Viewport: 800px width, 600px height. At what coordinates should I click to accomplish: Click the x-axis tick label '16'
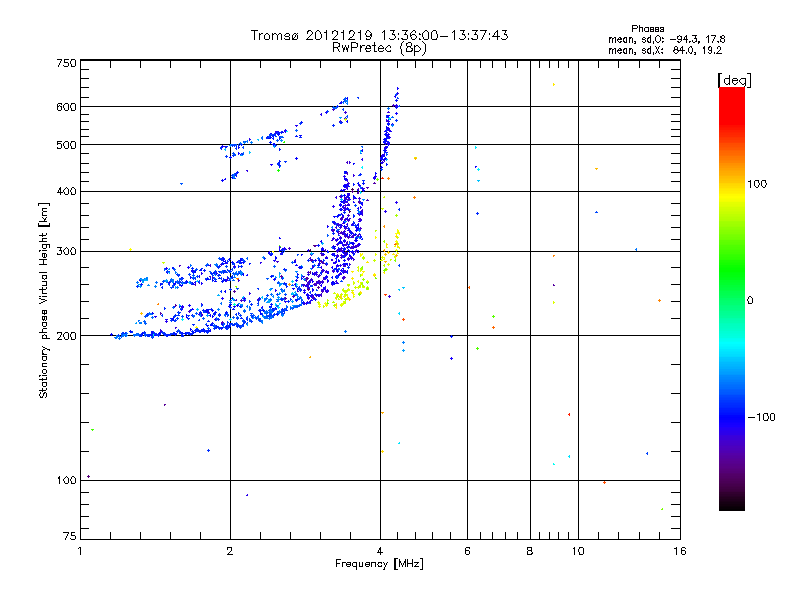[x=680, y=551]
